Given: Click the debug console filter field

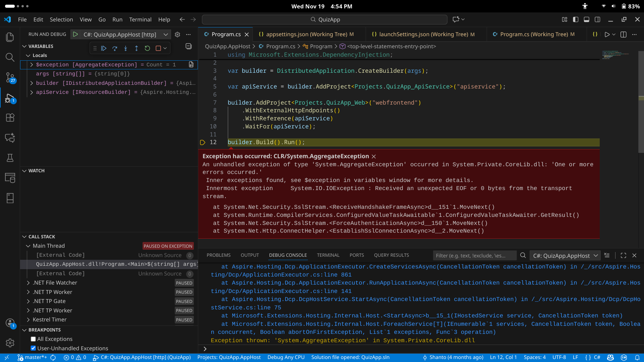Looking at the screenshot, I should click(x=474, y=256).
